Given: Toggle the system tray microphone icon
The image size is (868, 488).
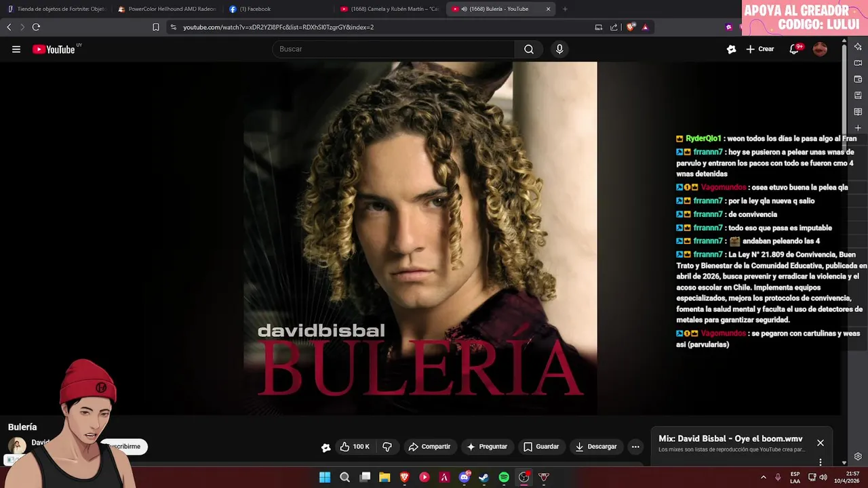Looking at the screenshot, I should 778,477.
